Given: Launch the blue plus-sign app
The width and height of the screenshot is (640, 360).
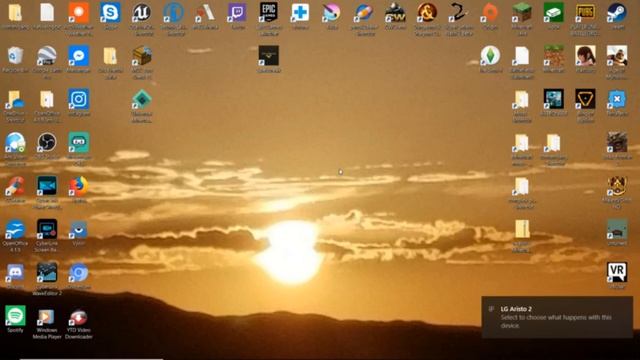Looking at the screenshot, I should 300,13.
